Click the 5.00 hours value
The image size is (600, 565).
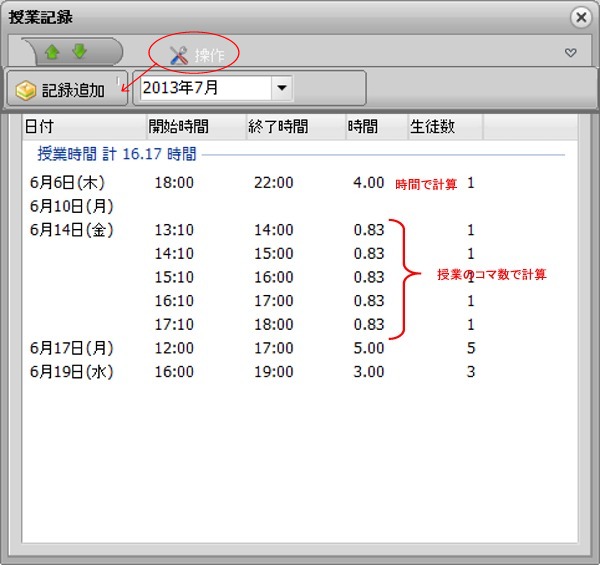(368, 348)
